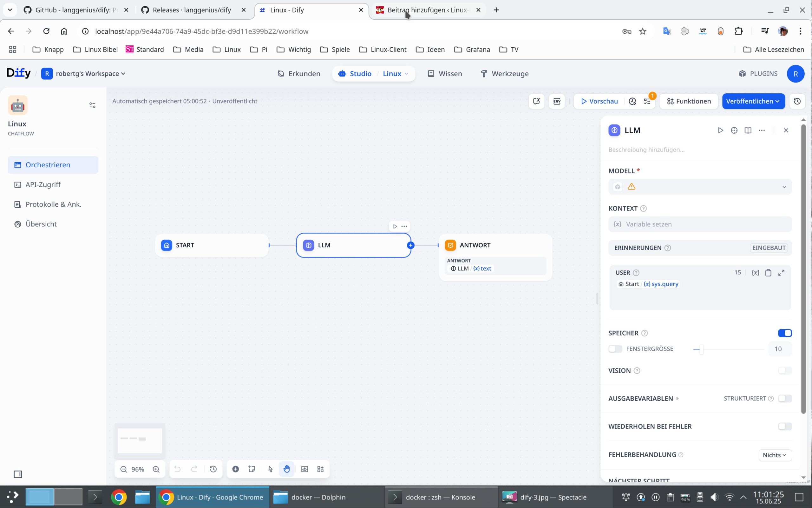Open change history in bottom toolbar

(x=213, y=469)
